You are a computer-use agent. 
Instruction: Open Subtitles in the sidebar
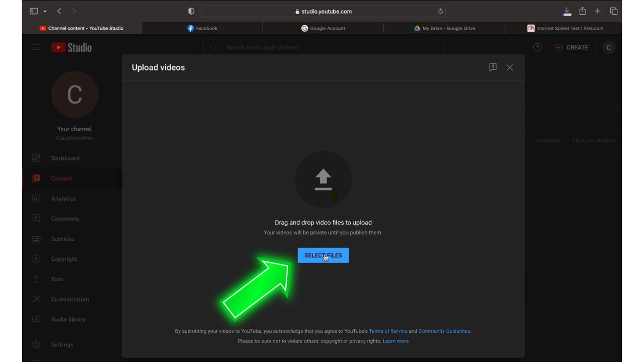[x=72, y=239]
